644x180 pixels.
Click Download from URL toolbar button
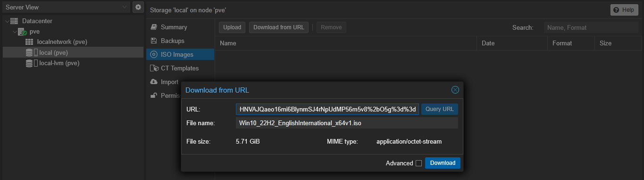pos(279,27)
